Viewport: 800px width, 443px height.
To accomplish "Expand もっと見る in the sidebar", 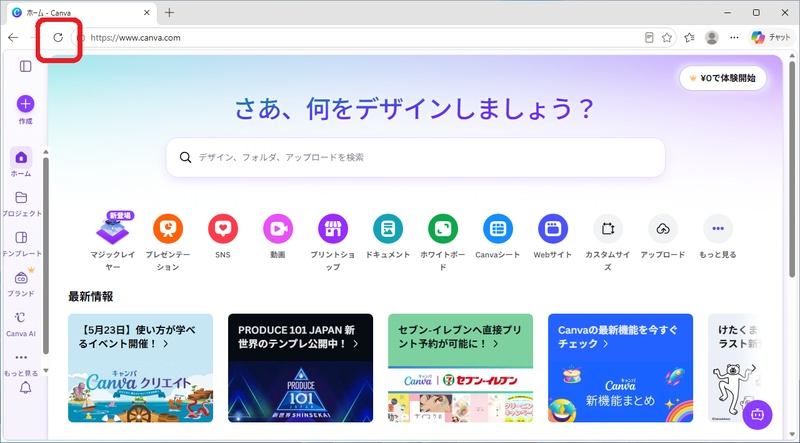I will (21, 364).
